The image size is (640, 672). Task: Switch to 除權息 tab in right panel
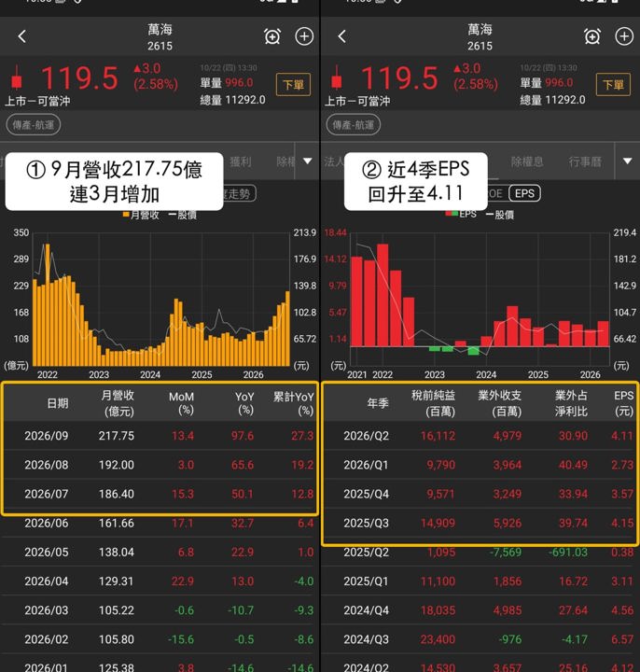click(x=527, y=161)
